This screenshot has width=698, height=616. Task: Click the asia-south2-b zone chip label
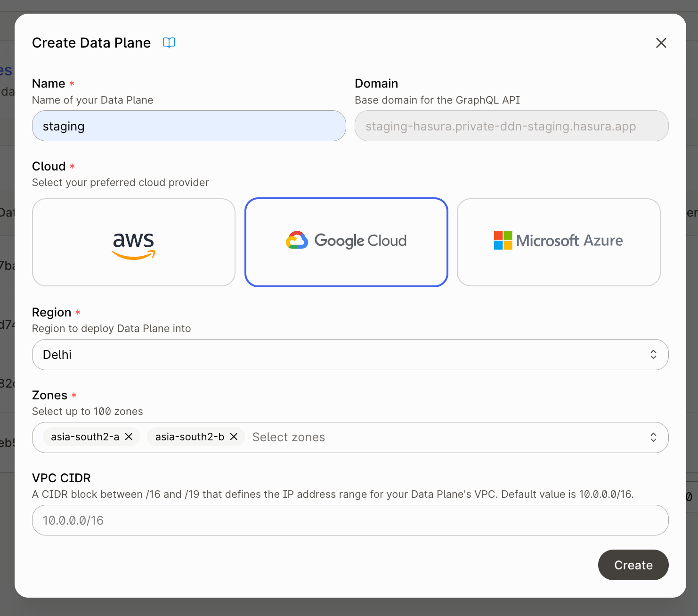[190, 437]
